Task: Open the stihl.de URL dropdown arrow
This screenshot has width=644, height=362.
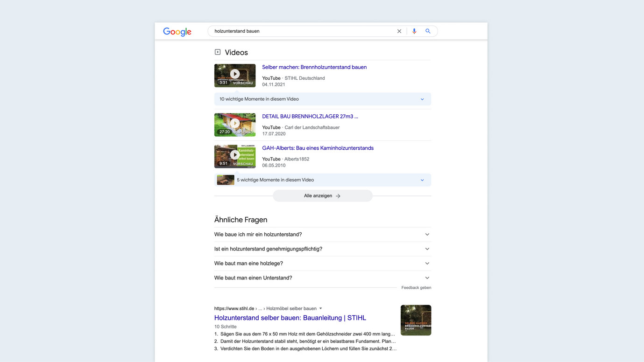Action: pos(321,308)
